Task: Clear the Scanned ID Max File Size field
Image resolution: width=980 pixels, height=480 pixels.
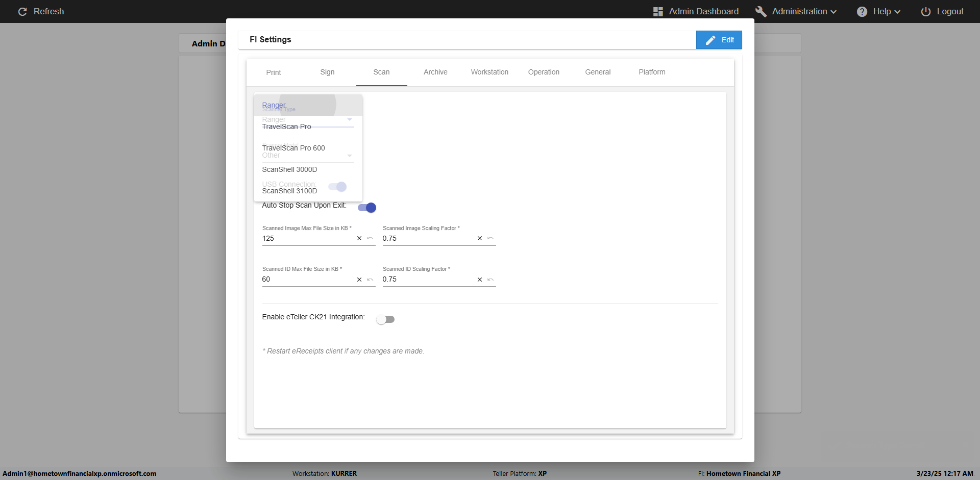Action: 359,280
